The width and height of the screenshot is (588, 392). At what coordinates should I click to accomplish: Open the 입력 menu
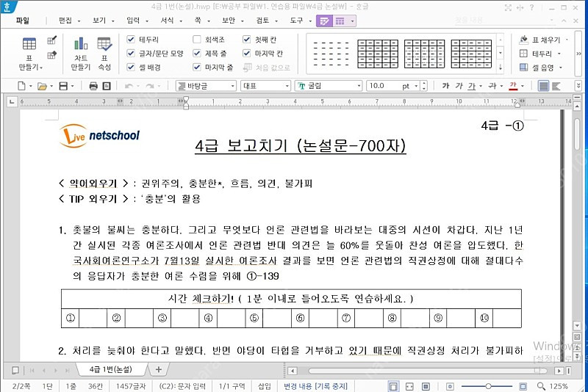click(x=133, y=21)
